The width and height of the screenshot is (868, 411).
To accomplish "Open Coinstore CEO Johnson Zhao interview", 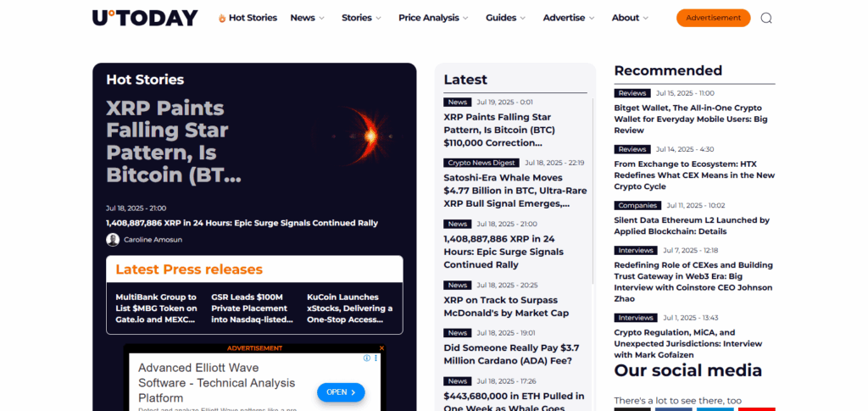I will 693,282.
